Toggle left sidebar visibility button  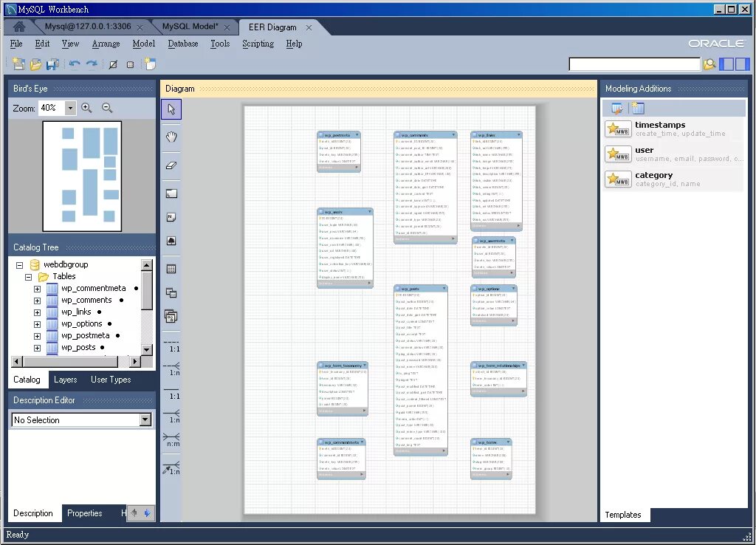tap(726, 64)
